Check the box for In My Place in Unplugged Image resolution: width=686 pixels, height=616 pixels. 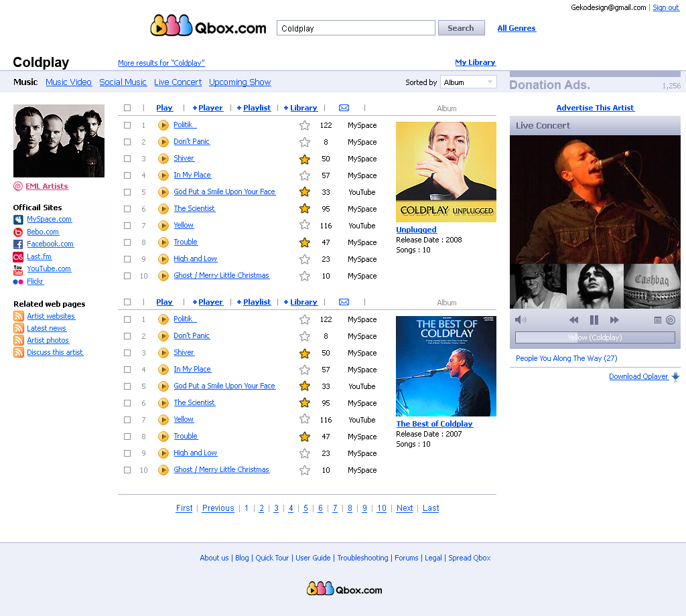[x=127, y=175]
